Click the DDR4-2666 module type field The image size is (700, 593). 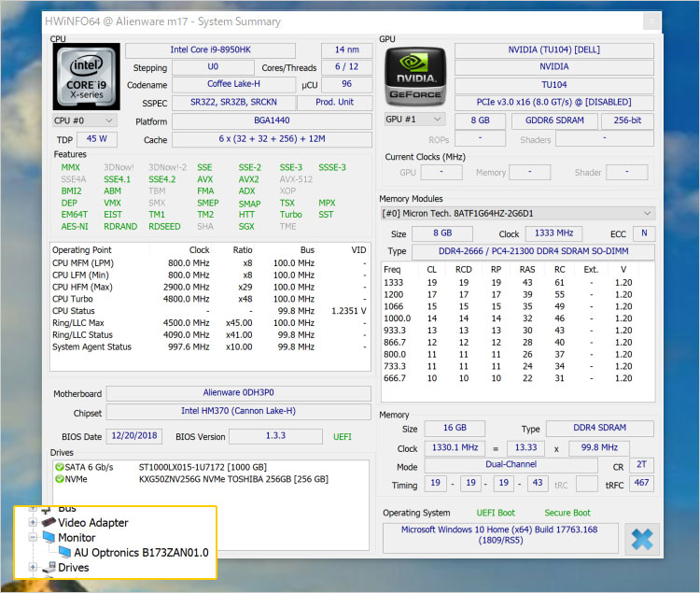pyautogui.click(x=533, y=251)
